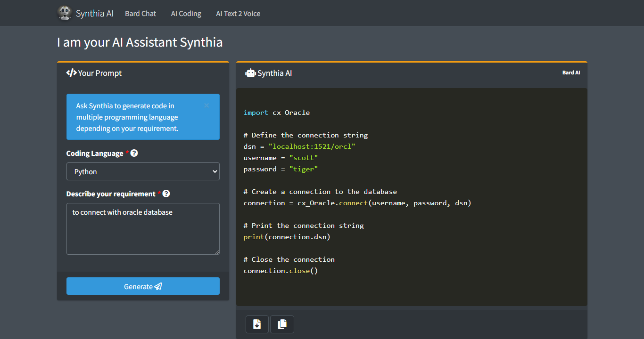Click the Bard AI badge
This screenshot has height=339, width=644.
(x=571, y=73)
